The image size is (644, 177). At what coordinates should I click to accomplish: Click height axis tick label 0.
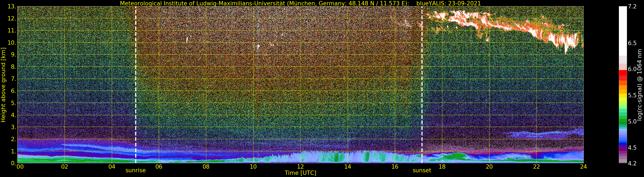(x=13, y=163)
